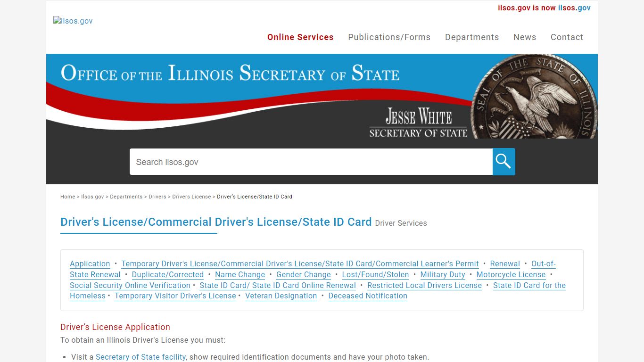Click the Departments breadcrumb link
This screenshot has width=644, height=362.
coord(126,197)
